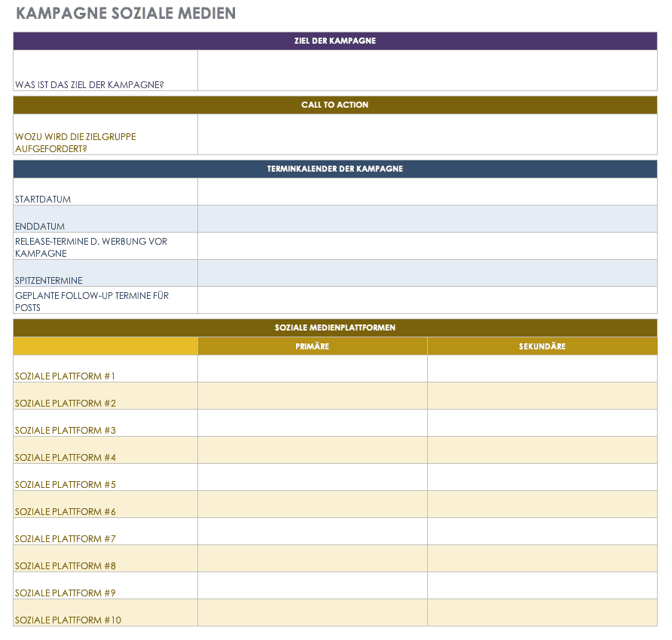Viewport: 672px width, 640px height.
Task: Click the blue "TERMINKALENDER DER KAMPAGNE" header
Action: 335,169
